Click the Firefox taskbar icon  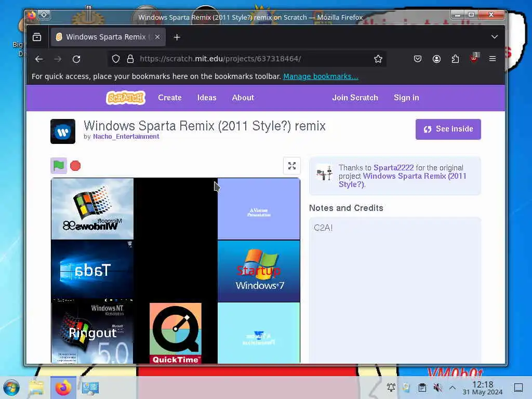click(x=63, y=388)
